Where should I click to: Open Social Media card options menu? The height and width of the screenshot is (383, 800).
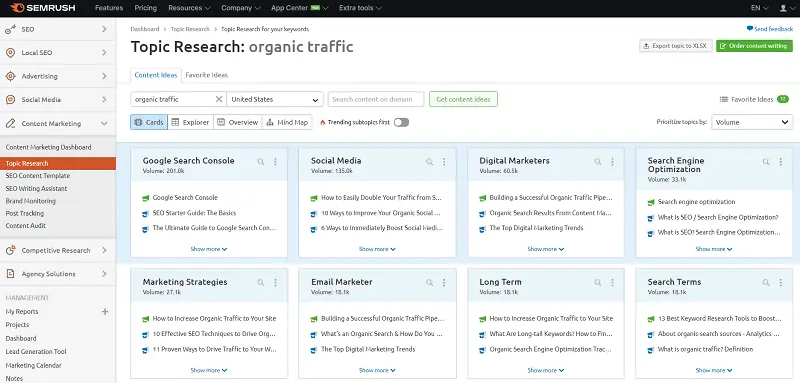coord(444,162)
